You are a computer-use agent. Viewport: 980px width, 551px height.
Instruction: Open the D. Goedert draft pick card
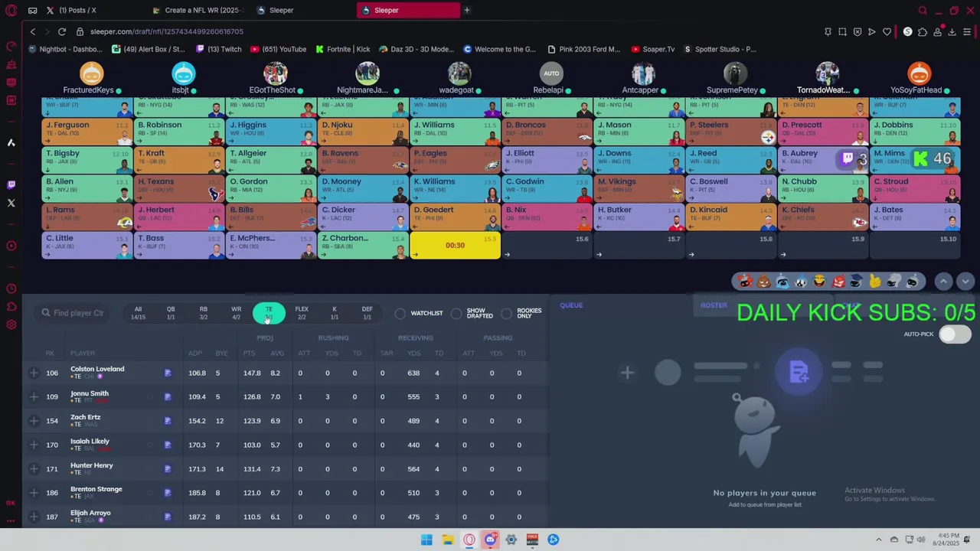click(x=455, y=217)
